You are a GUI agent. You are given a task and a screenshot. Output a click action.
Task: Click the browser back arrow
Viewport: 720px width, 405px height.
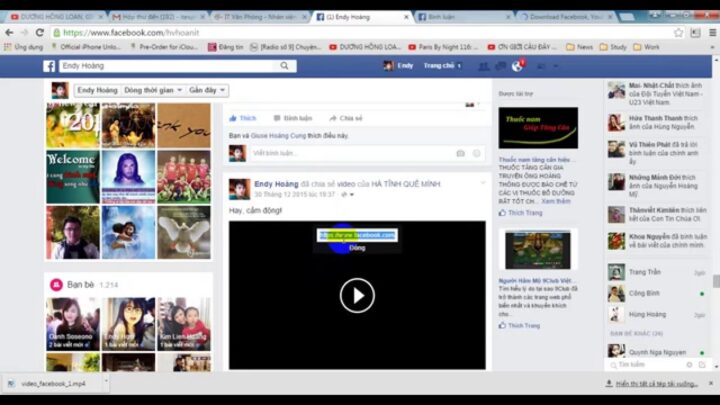[9, 33]
